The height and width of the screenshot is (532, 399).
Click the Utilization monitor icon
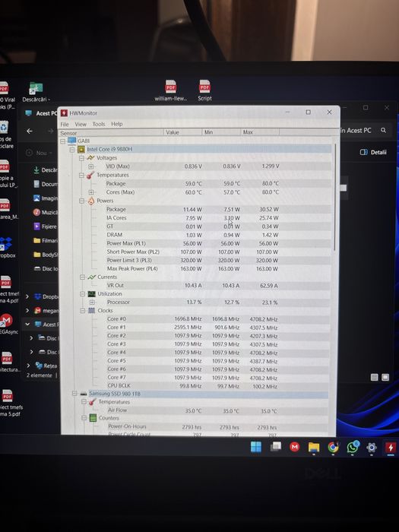click(x=92, y=294)
